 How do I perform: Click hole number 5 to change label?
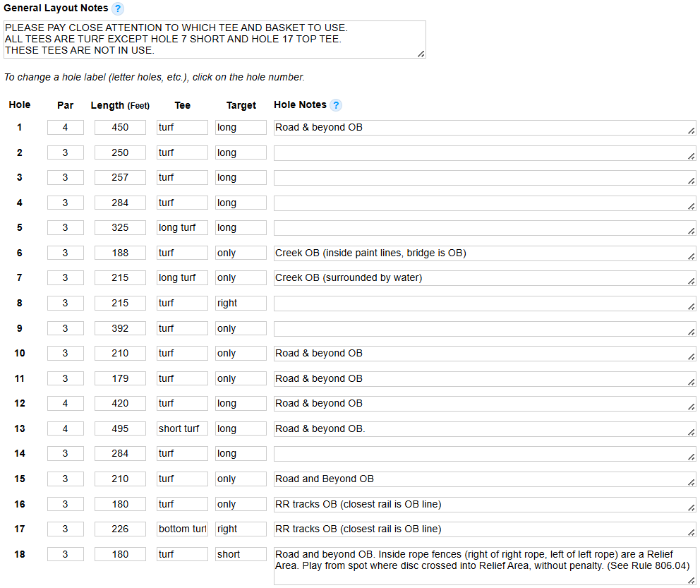(20, 228)
